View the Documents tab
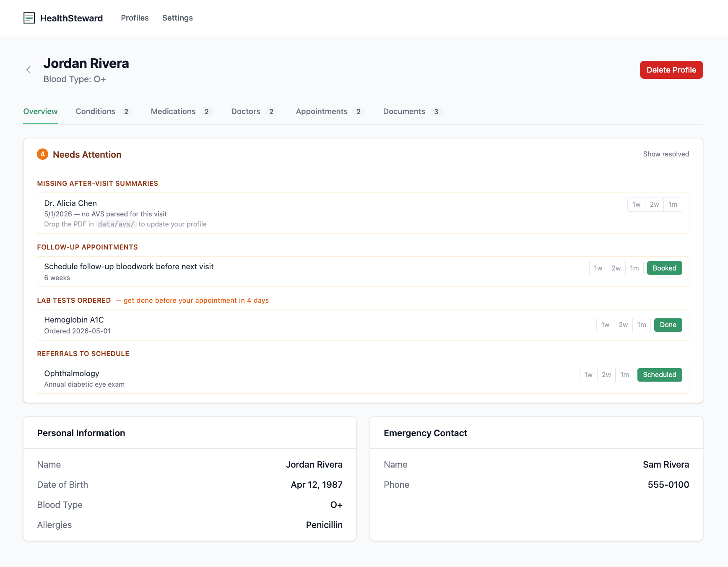 point(413,112)
